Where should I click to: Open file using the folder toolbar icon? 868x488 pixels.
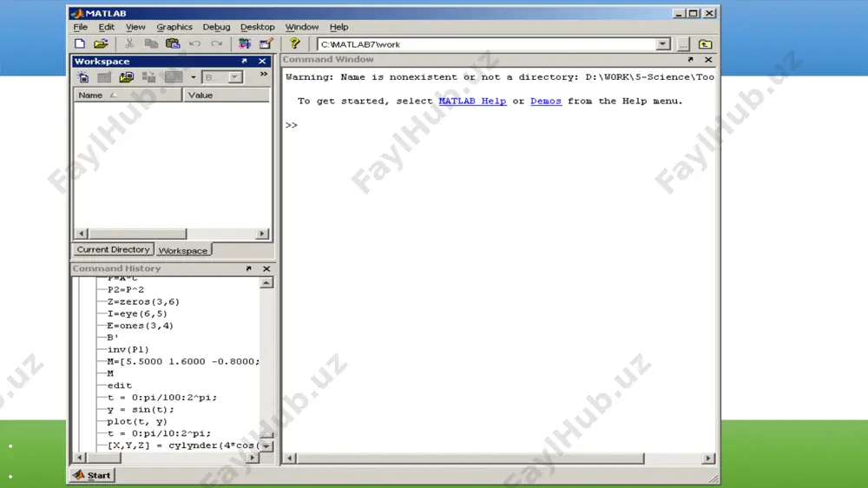101,43
